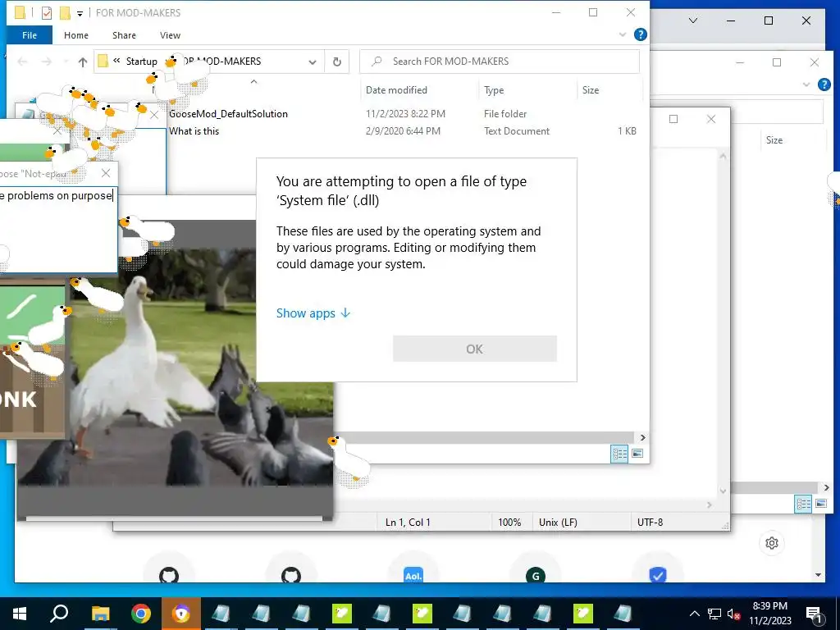Image resolution: width=840 pixels, height=630 pixels.
Task: Click Show apps in the dialog
Action: 313,313
